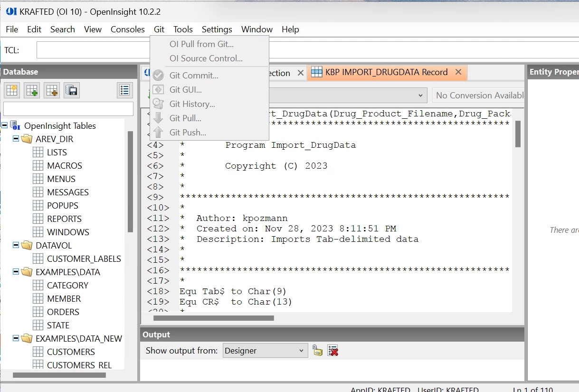Image resolution: width=579 pixels, height=392 pixels.
Task: Open the Tools menu
Action: [x=183, y=29]
